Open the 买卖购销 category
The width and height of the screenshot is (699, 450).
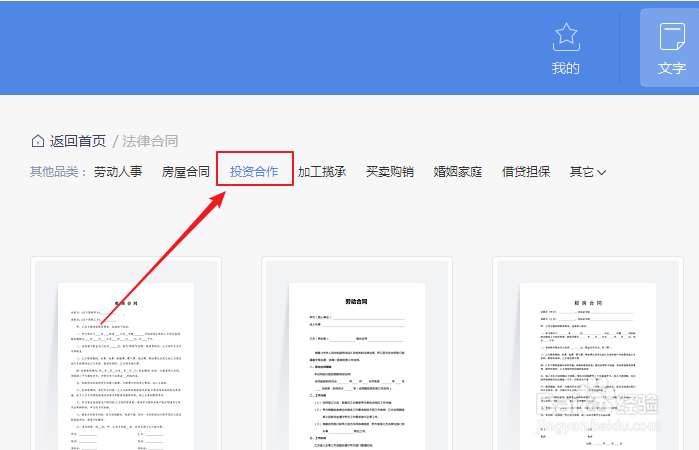pyautogui.click(x=390, y=172)
